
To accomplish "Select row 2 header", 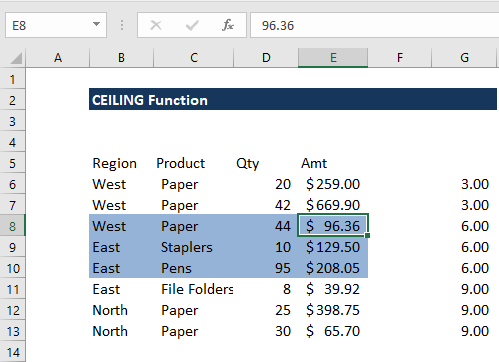I will point(13,100).
